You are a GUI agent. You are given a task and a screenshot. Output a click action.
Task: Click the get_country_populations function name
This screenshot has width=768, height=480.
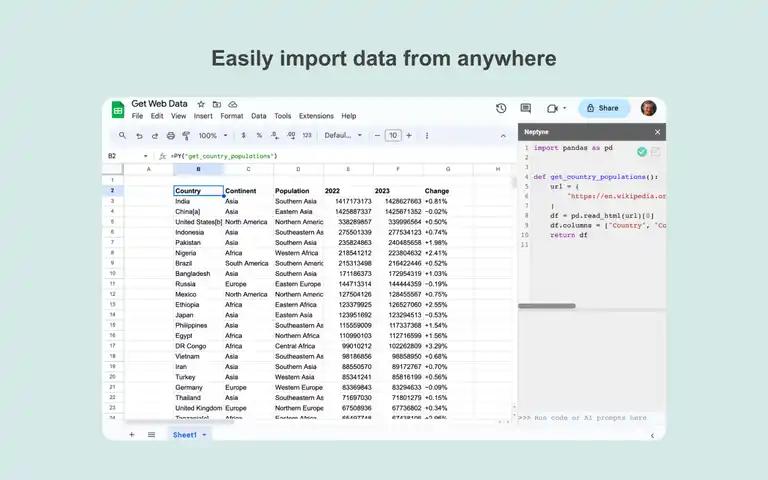598,177
